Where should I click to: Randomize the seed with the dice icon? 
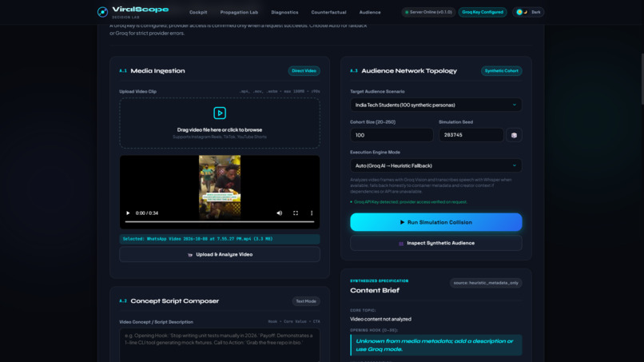514,135
